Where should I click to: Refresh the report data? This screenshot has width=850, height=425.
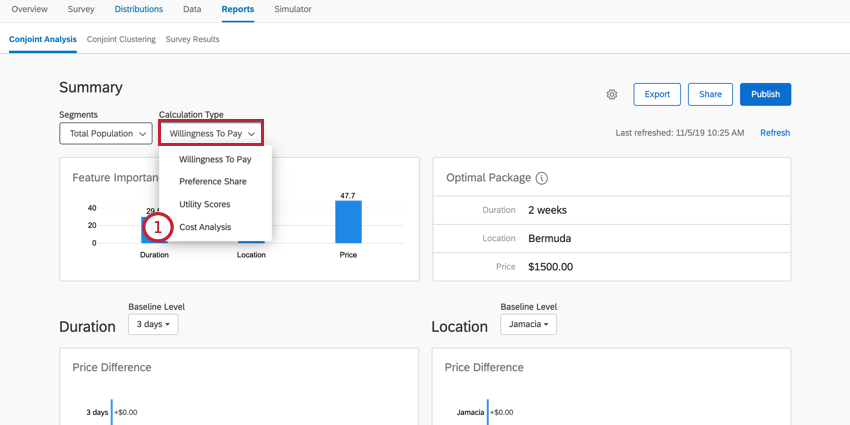[x=774, y=133]
